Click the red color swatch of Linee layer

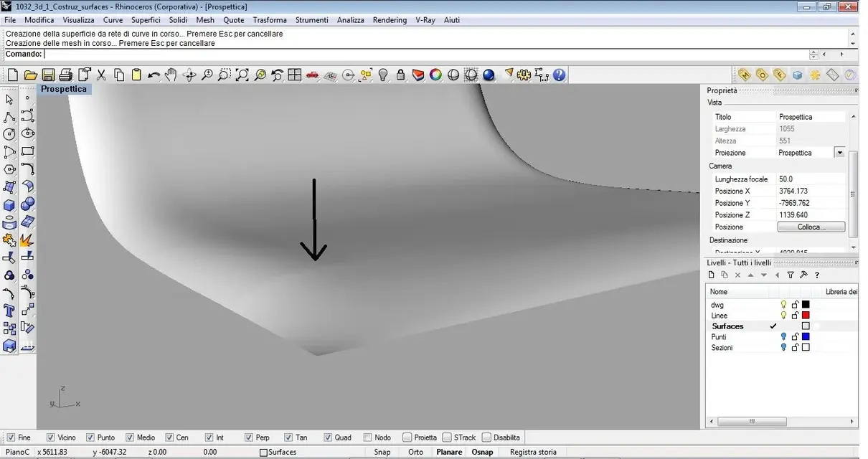[x=806, y=316]
